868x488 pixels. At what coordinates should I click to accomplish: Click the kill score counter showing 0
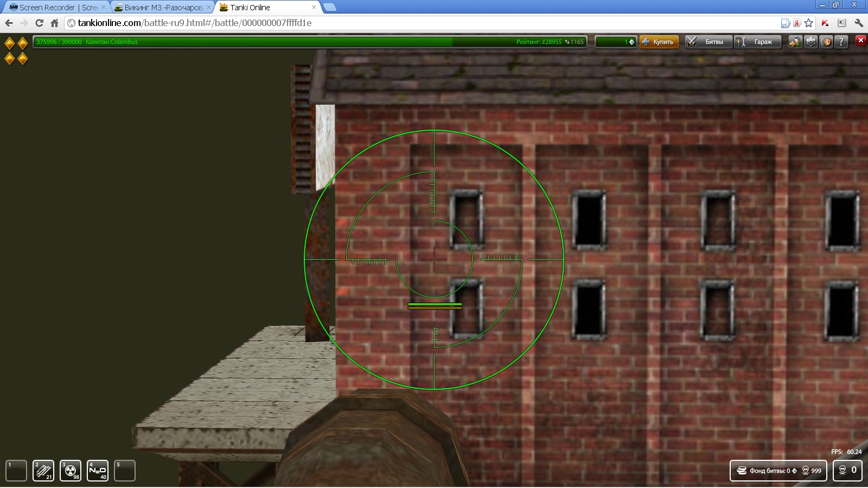(847, 470)
